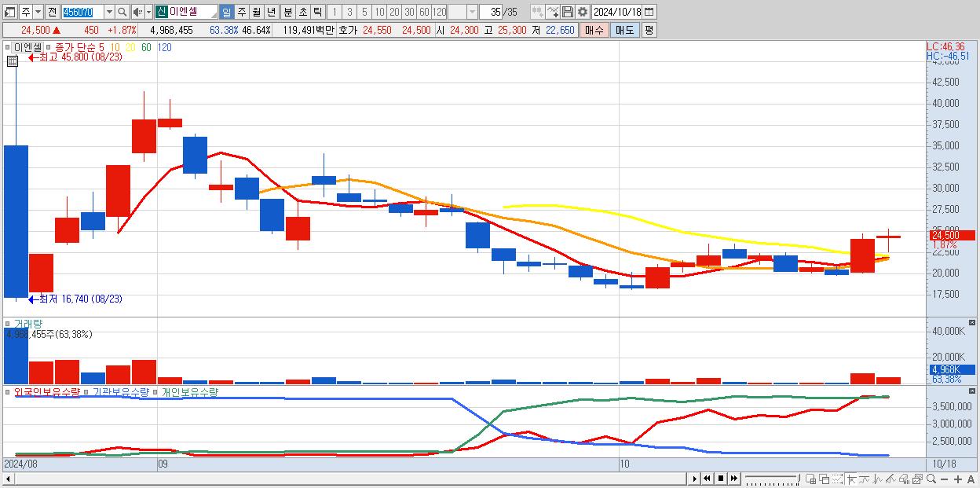Click the window layout icon at top-left corner
Screen dimensions: 980x488
[9, 12]
